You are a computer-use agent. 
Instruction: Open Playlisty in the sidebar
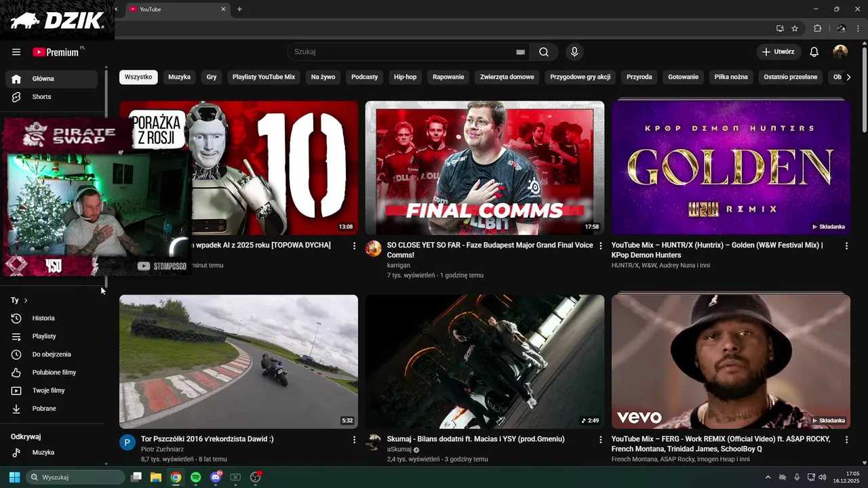[x=52, y=336]
